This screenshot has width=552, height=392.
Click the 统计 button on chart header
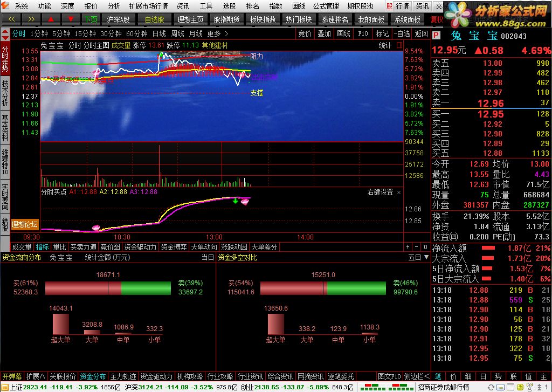coord(385,45)
